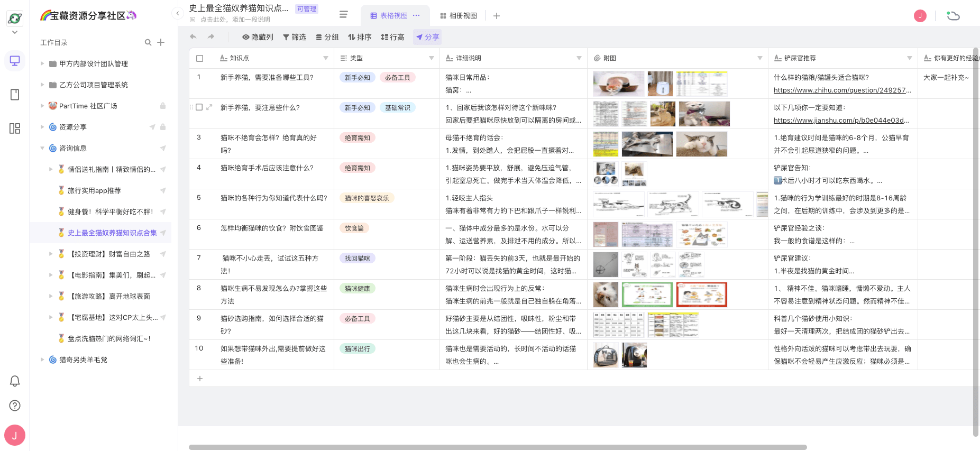
Task: Click the 可管理 permission badge
Action: pyautogui.click(x=307, y=9)
